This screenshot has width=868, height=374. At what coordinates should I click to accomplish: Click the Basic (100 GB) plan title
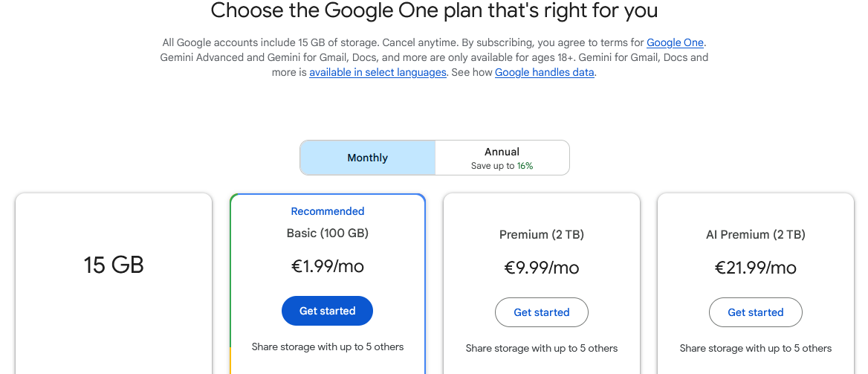(x=328, y=233)
